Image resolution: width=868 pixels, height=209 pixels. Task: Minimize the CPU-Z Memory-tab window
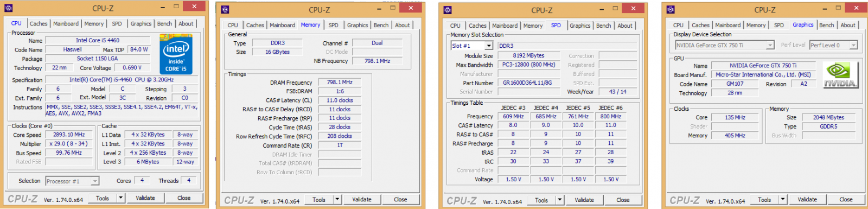[380, 8]
